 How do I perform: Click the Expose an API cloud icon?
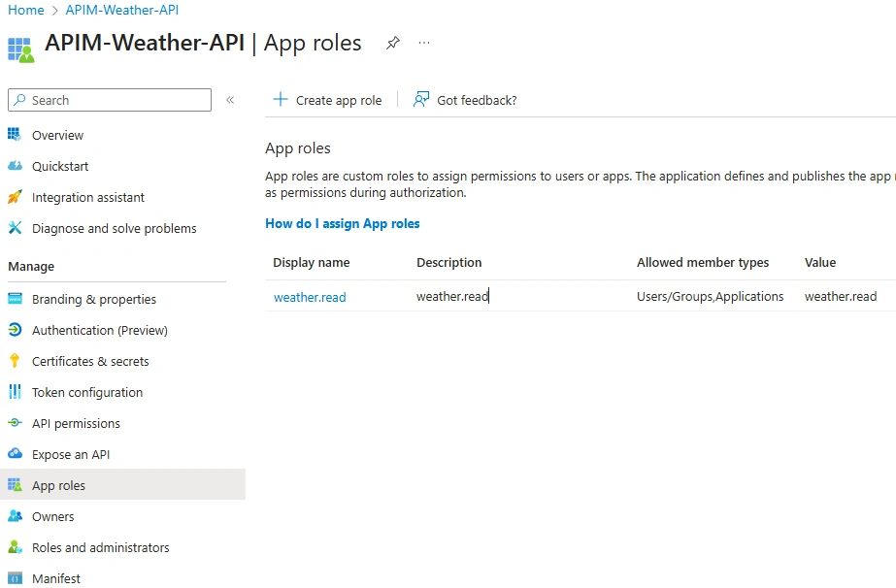pos(15,454)
